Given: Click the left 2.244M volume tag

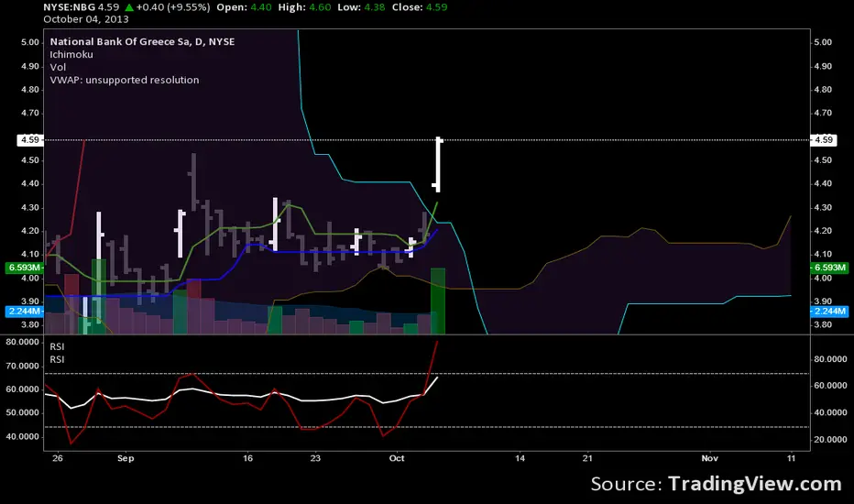Looking at the screenshot, I should tap(25, 312).
